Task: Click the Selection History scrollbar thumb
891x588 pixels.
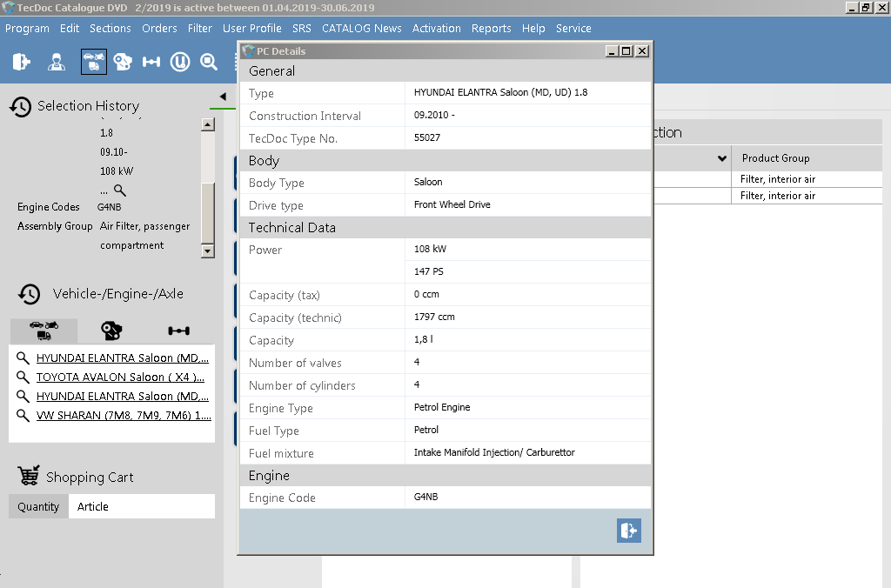Action: [208, 213]
